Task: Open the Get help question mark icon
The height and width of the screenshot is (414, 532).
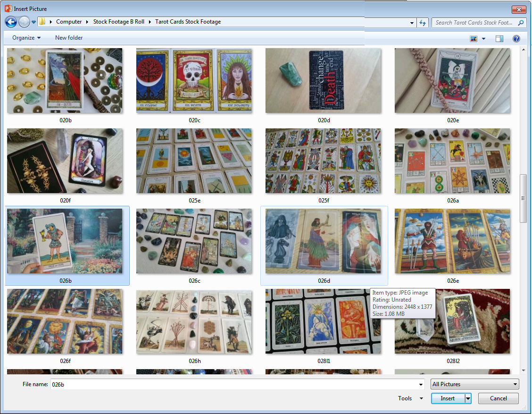Action: coord(516,39)
